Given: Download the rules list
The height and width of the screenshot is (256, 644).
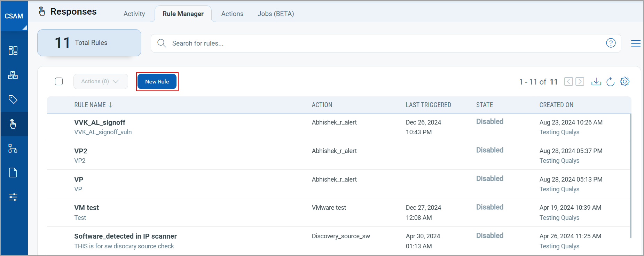Looking at the screenshot, I should [x=596, y=81].
